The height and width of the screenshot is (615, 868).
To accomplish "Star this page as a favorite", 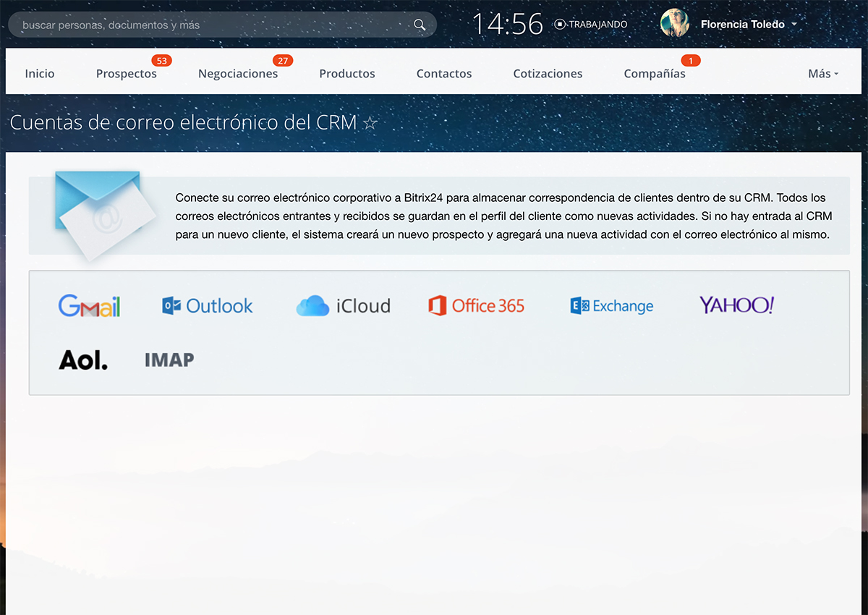I will [370, 123].
